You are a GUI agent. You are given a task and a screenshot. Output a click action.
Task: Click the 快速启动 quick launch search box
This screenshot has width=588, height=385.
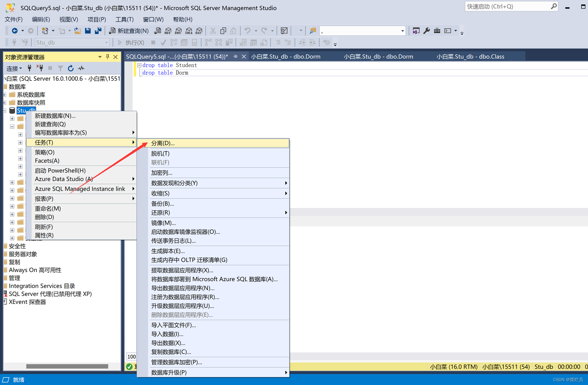[507, 7]
